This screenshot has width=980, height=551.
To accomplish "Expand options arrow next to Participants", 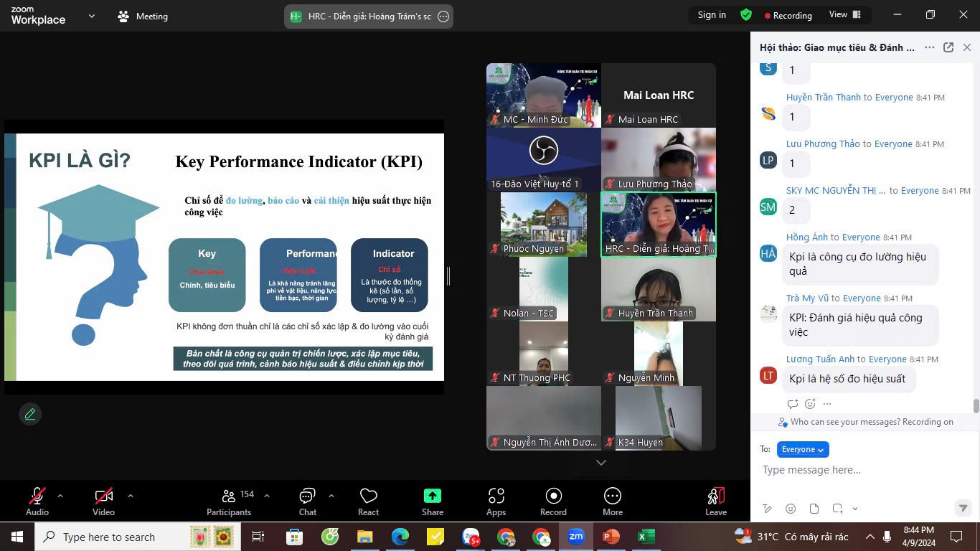I will (x=267, y=495).
